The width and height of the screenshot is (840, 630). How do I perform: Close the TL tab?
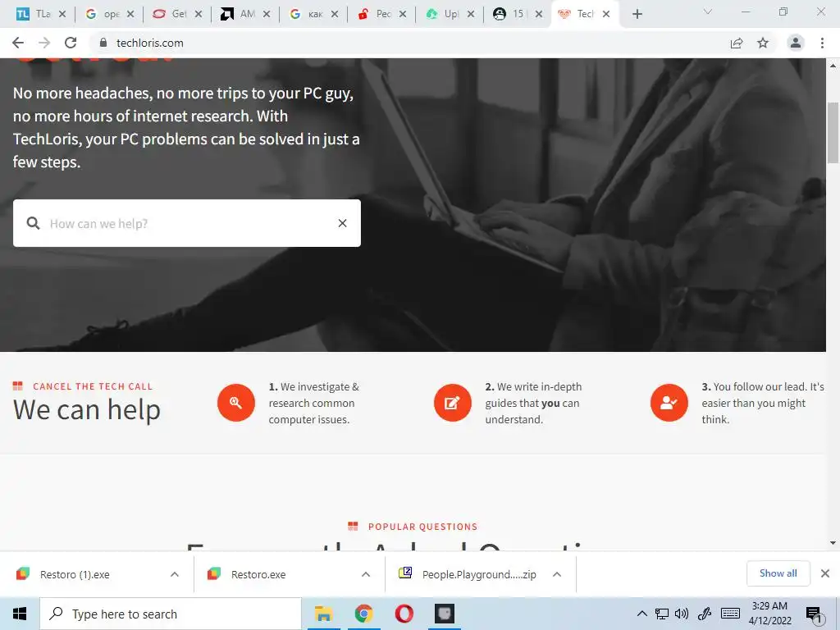tap(62, 14)
